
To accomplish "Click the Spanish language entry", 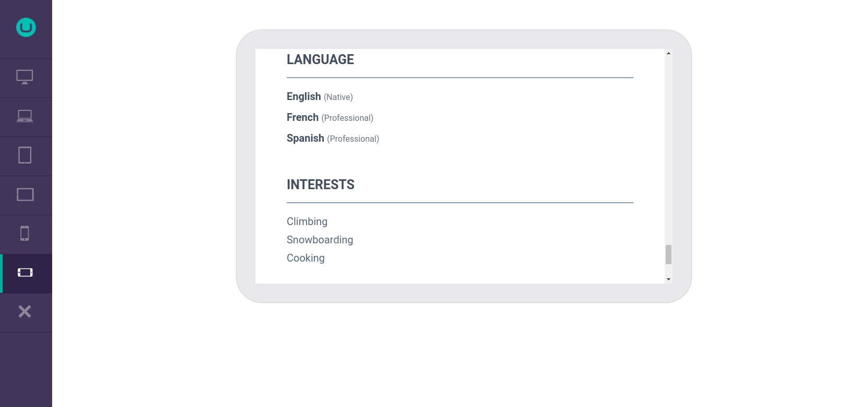I will click(x=333, y=138).
